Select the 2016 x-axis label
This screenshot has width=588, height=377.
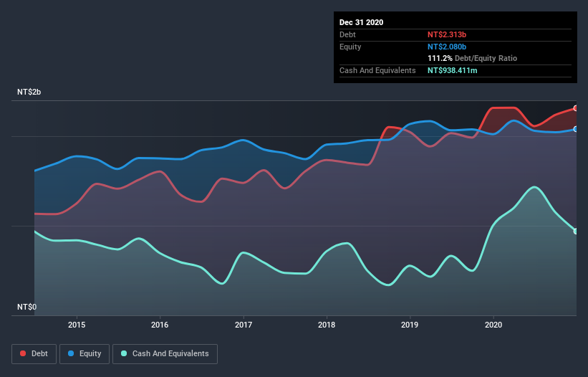160,325
